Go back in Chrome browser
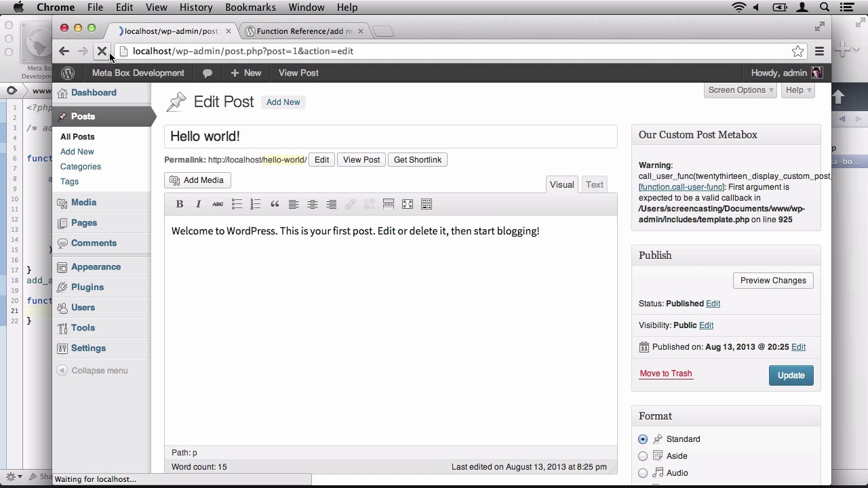Image resolution: width=868 pixels, height=488 pixels. pos(64,51)
